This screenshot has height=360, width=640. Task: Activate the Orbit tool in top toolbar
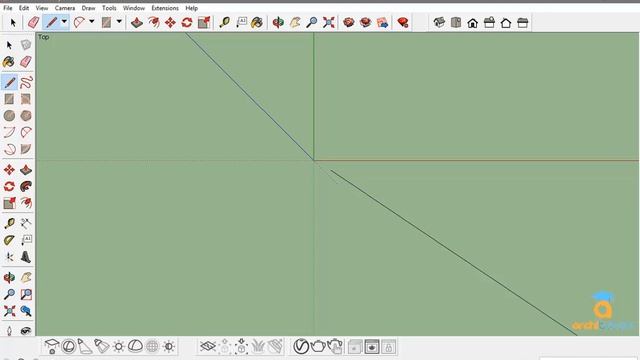click(278, 22)
